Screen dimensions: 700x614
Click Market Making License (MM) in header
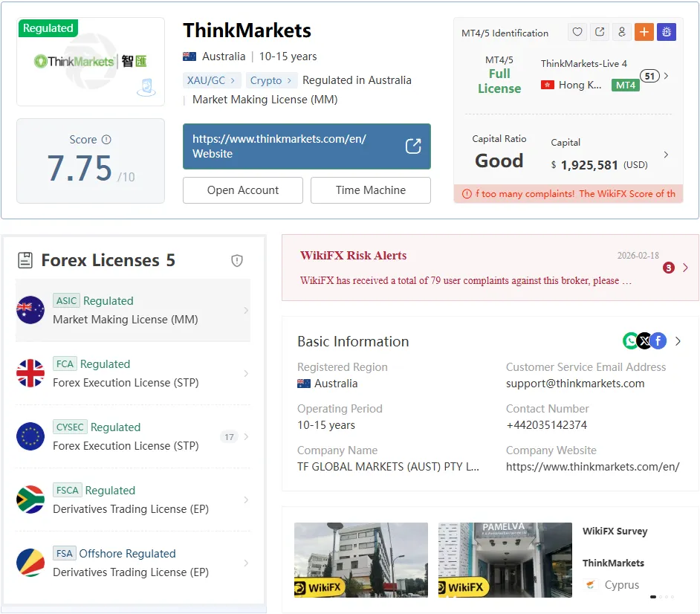coord(265,99)
